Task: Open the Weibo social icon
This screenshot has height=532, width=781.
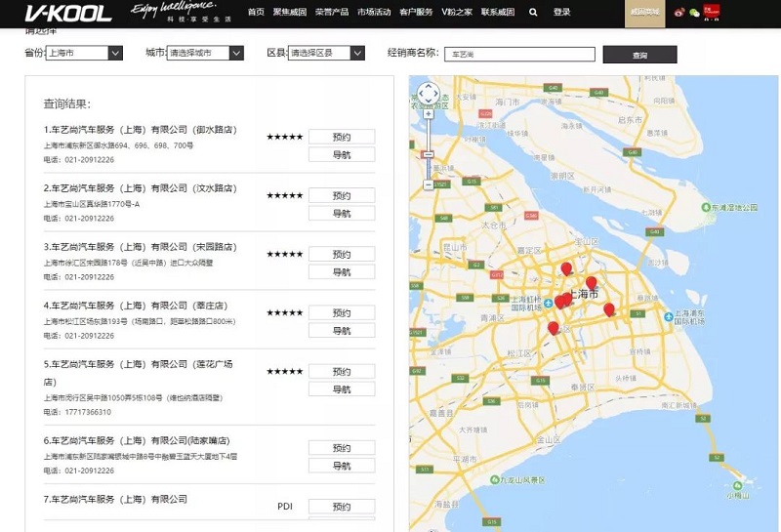Action: click(x=679, y=13)
